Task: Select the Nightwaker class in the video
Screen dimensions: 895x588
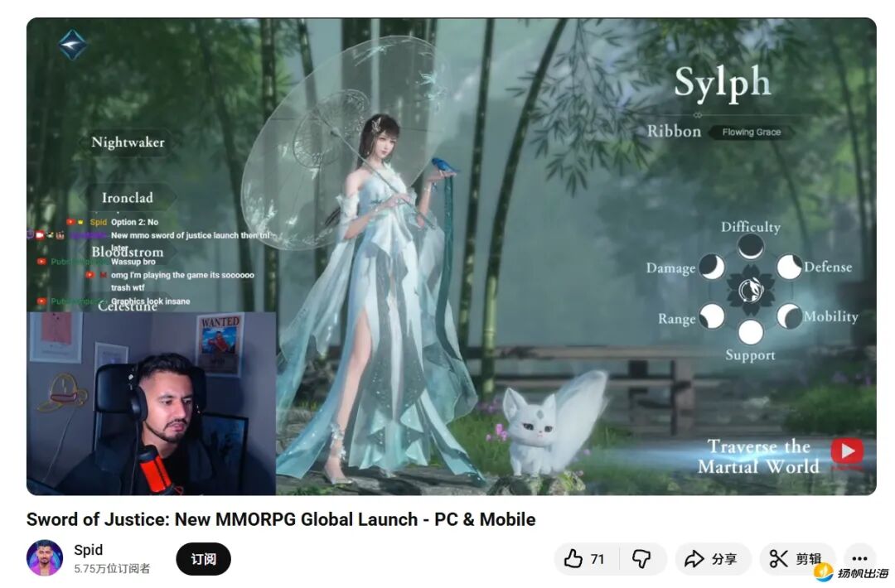Action: point(128,142)
